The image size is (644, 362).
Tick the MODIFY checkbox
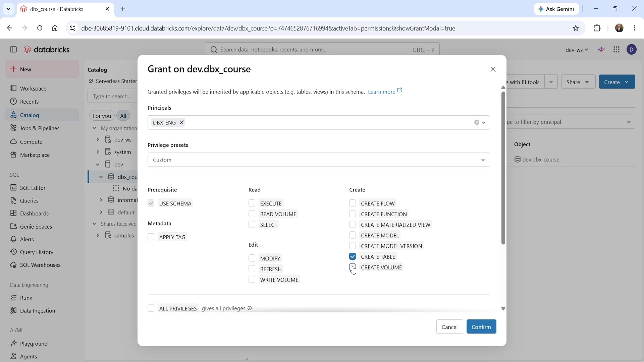tap(252, 258)
